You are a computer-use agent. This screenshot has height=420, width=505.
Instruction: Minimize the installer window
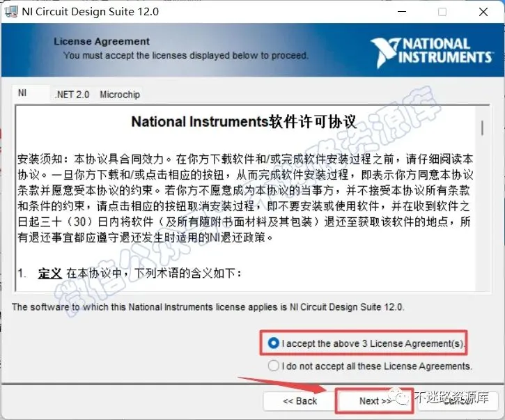tap(402, 12)
